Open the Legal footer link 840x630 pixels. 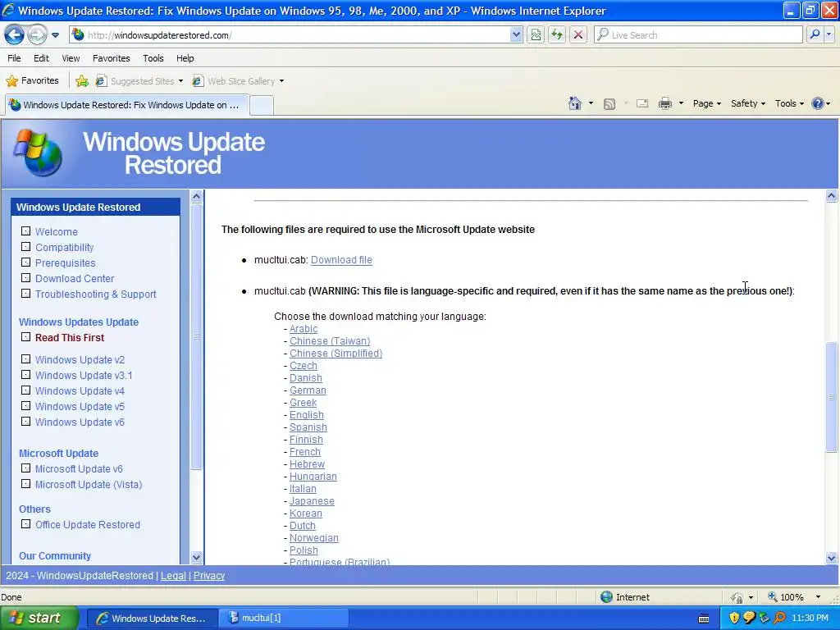coord(174,575)
